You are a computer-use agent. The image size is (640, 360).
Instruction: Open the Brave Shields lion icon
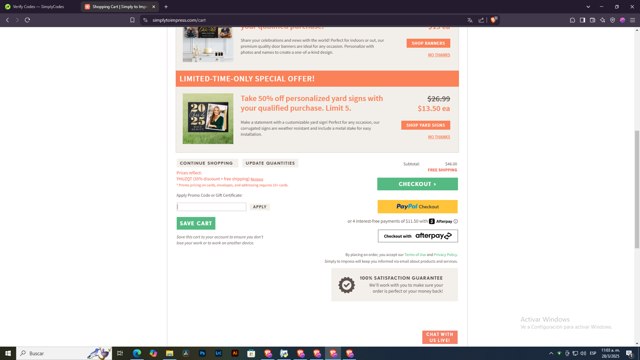click(x=493, y=20)
